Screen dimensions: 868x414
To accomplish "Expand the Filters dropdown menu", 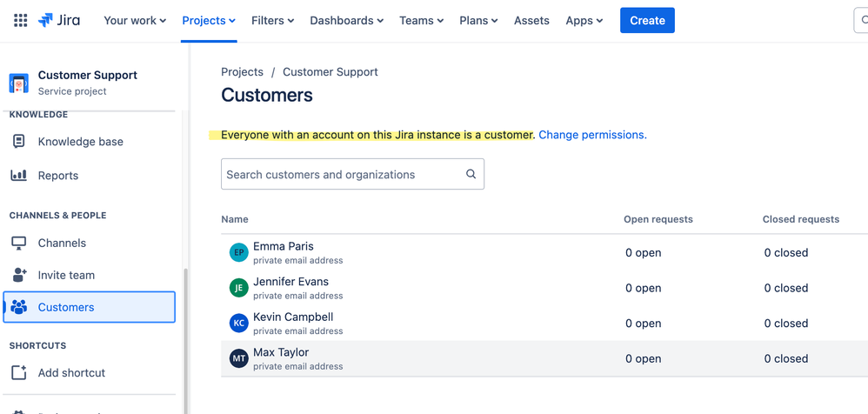I will pos(272,20).
